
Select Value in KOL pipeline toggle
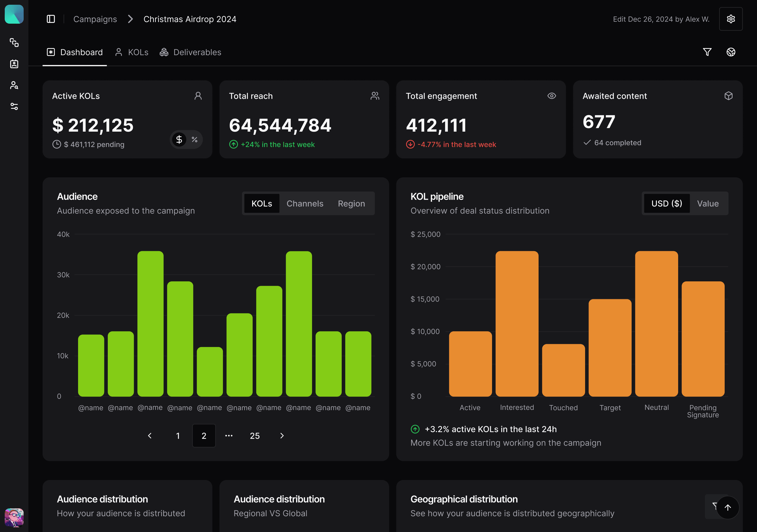708,203
